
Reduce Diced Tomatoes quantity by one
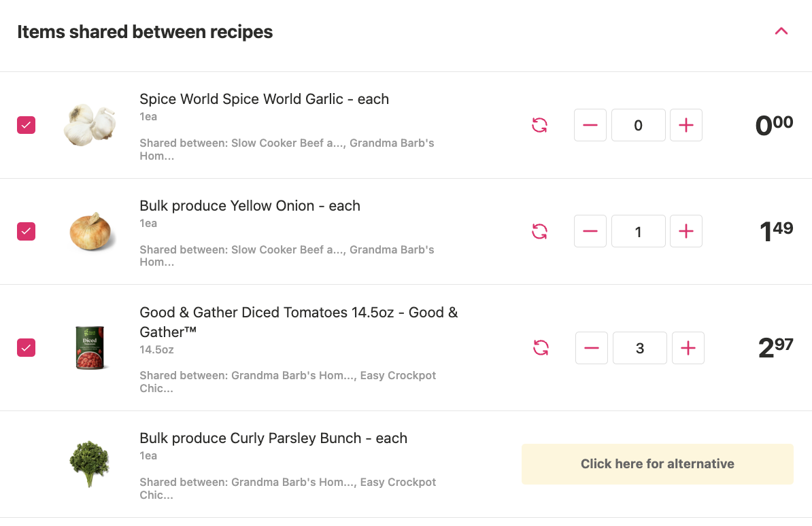click(592, 348)
